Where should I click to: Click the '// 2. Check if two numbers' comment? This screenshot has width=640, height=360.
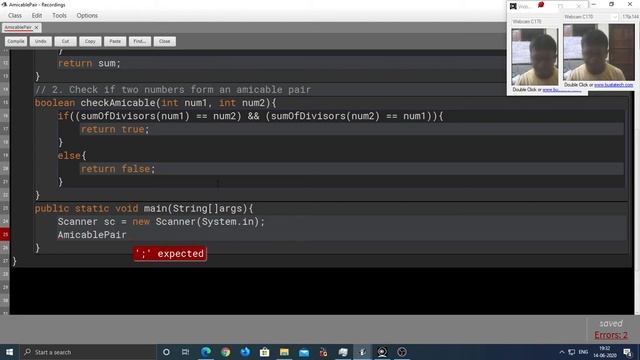173,89
